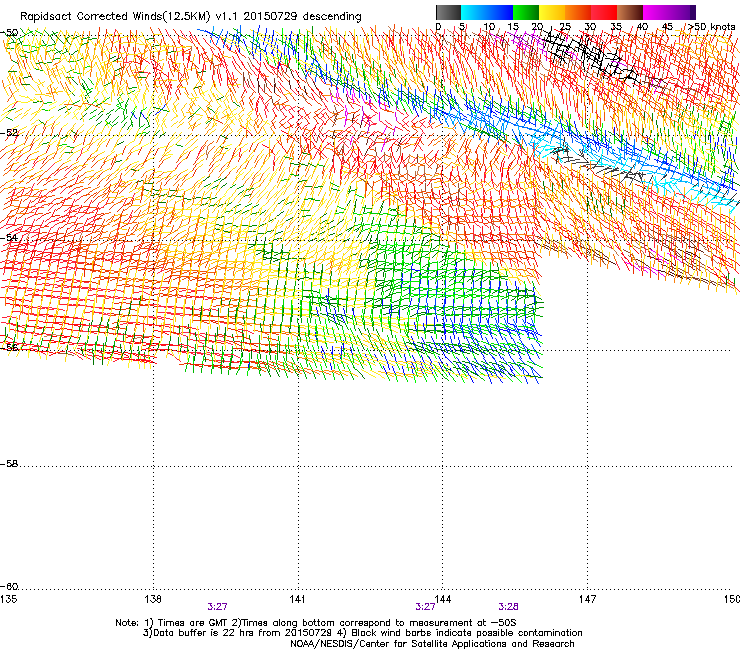Screen dimensions: 740x650
Task: Click the -58 latitude axis label
Action: [x=9, y=464]
